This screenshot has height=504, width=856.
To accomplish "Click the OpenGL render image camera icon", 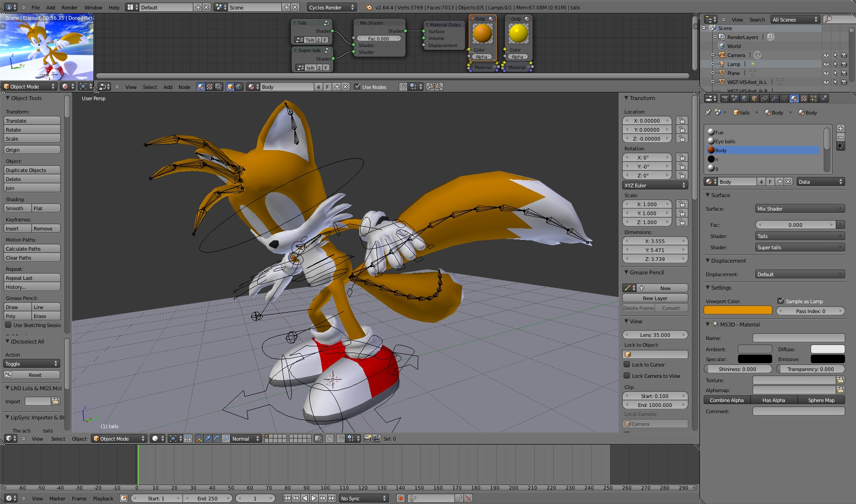I will [367, 438].
